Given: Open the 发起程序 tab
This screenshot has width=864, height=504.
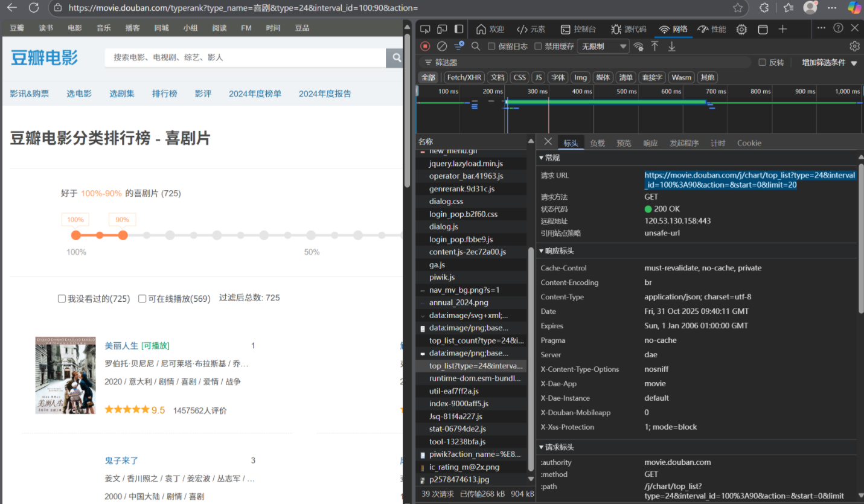Looking at the screenshot, I should point(684,143).
